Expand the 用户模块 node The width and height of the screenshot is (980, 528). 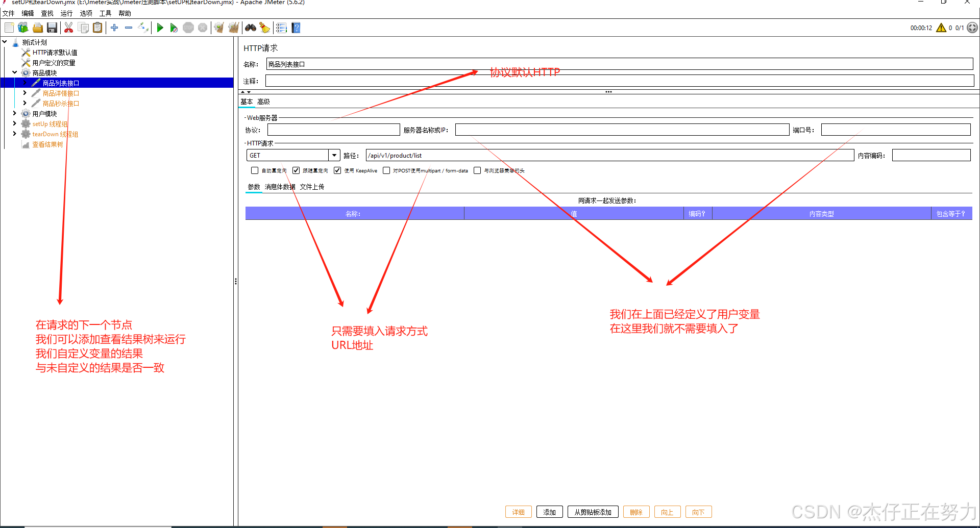[15, 113]
